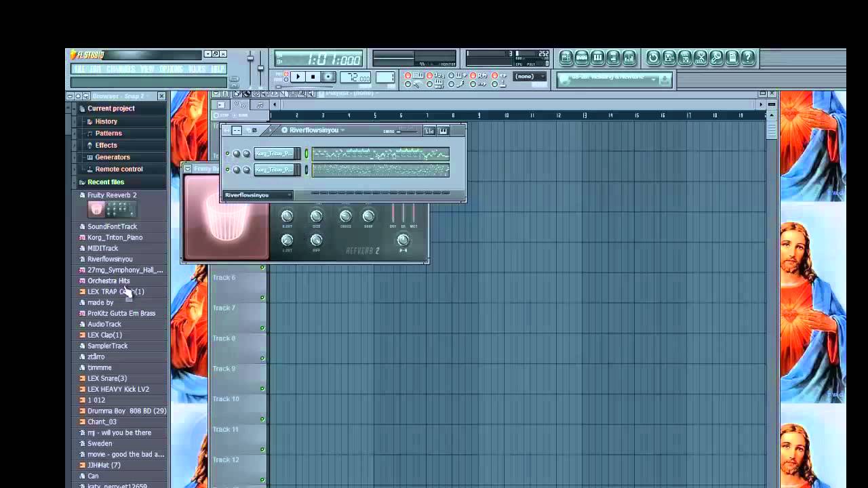Screen dimensions: 868x488
Task: Toggle the first Korg_Triton channel select indicator
Action: click(307, 153)
